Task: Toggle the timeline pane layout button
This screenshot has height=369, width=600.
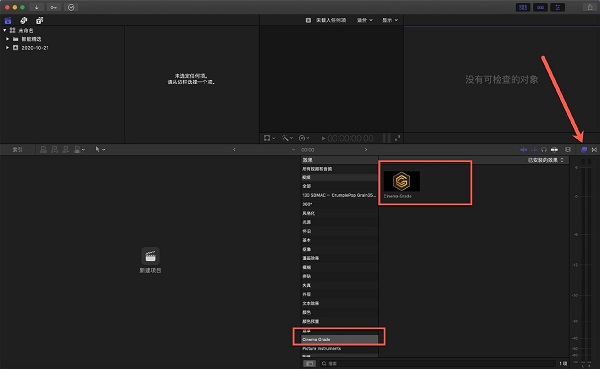Action: coord(540,7)
